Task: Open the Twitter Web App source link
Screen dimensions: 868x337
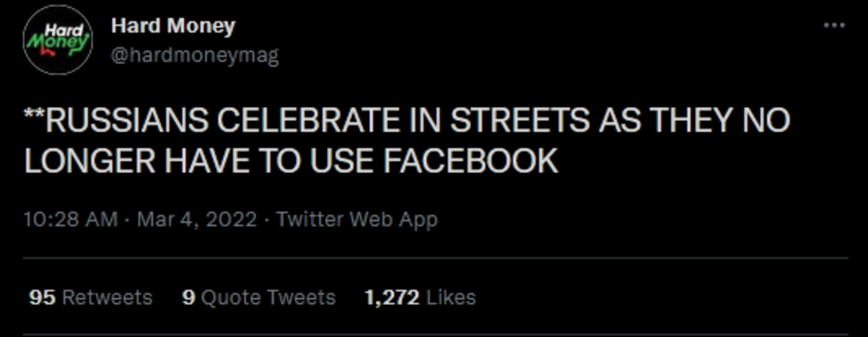Action: pyautogui.click(x=357, y=220)
